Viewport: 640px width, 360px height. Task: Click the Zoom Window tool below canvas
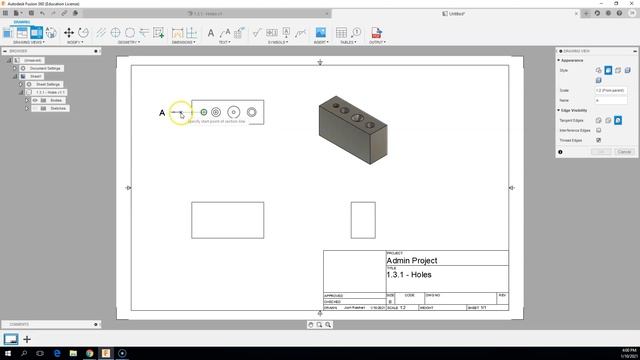(x=319, y=325)
